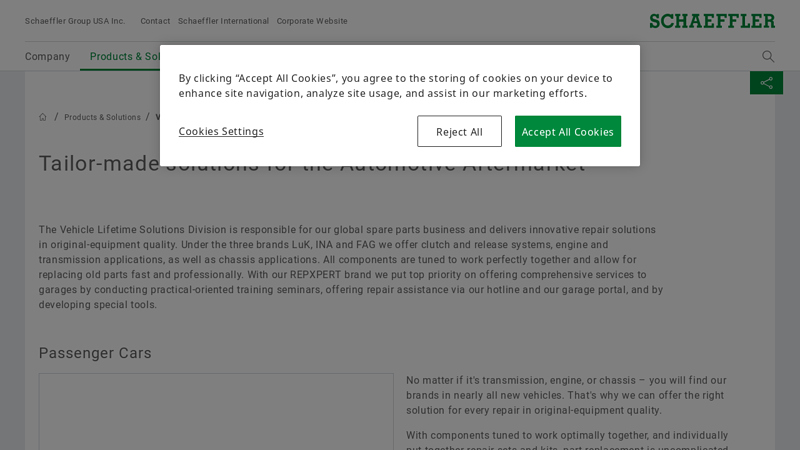Click the Schaeffler Group USA Inc. text
This screenshot has width=800, height=450.
coord(75,21)
